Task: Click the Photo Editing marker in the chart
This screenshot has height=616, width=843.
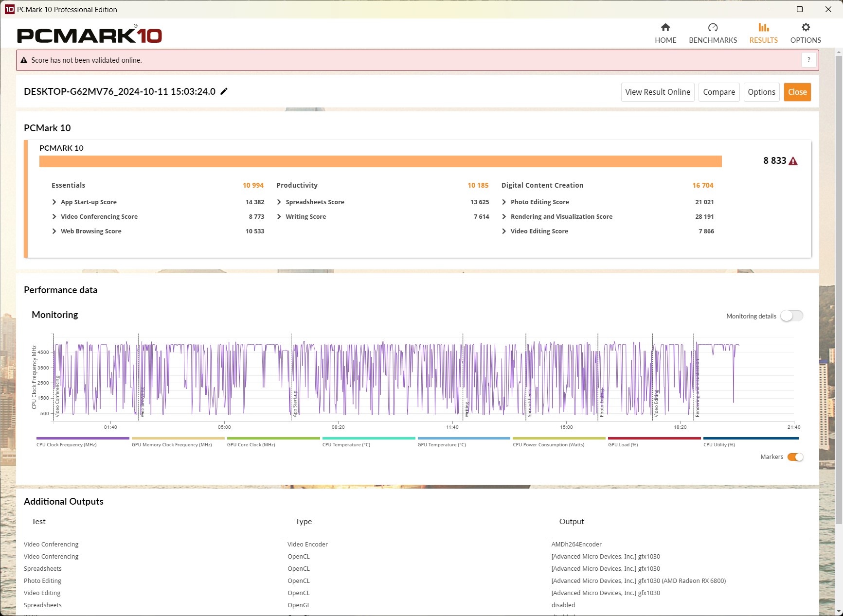Action: pos(601,403)
